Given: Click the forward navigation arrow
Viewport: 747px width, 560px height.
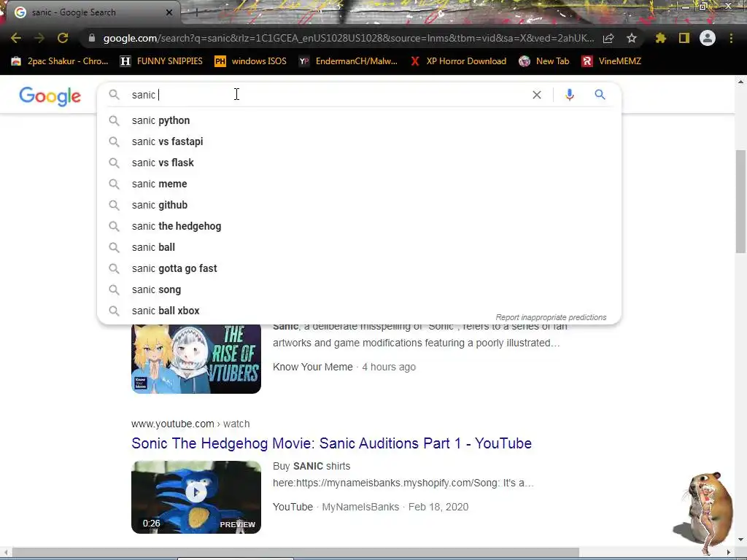Looking at the screenshot, I should [39, 38].
